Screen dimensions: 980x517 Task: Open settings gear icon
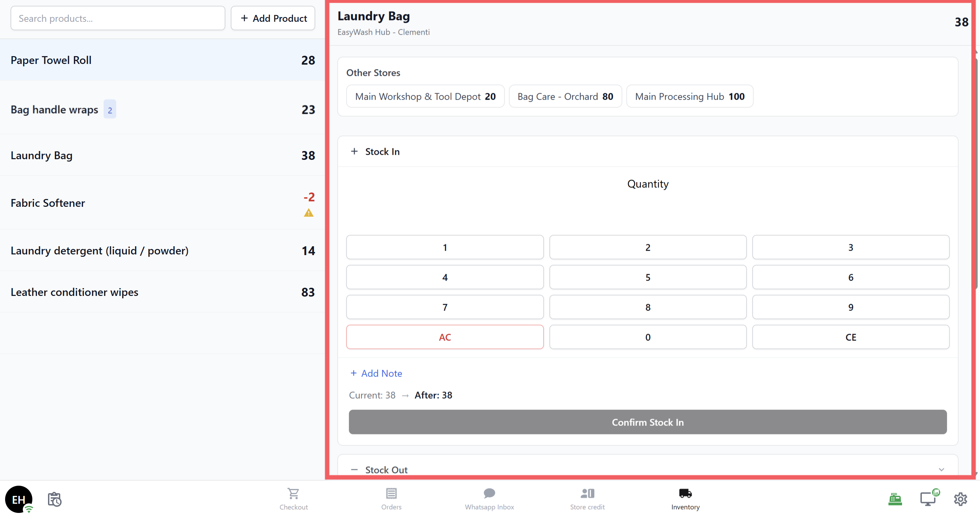[960, 499]
